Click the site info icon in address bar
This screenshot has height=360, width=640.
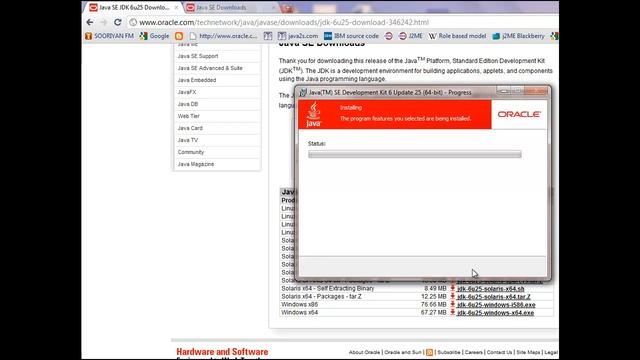pyautogui.click(x=133, y=22)
